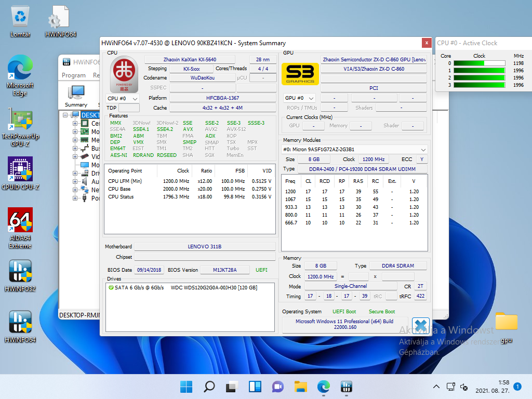Expand the Video adapter tree node
Screen dimensions: 532x399
(75, 156)
